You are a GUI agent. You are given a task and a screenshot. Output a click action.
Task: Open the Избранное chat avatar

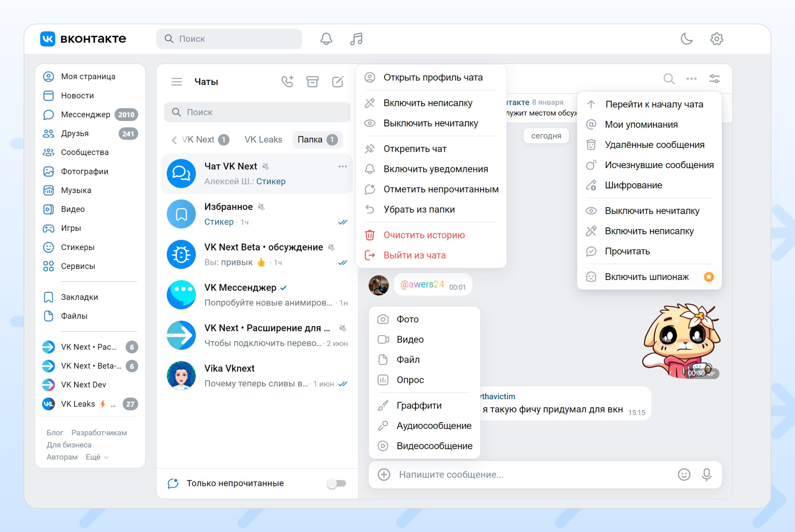[181, 214]
